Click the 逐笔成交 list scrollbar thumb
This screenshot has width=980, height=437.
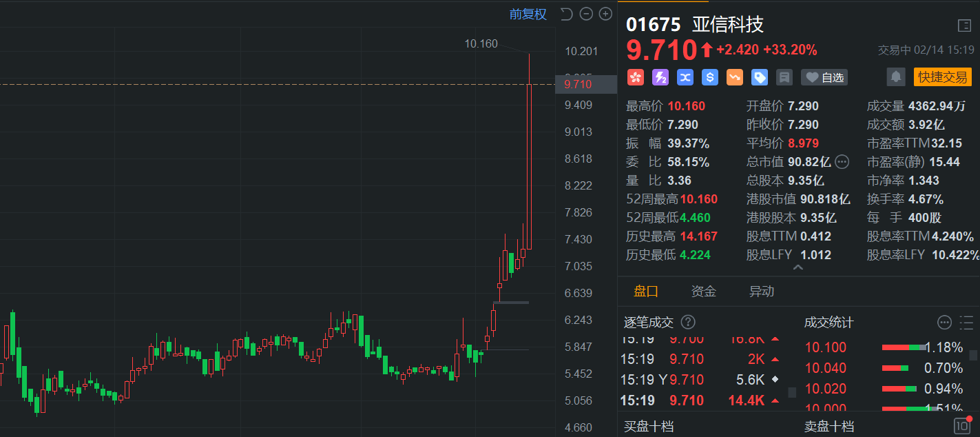792,392
